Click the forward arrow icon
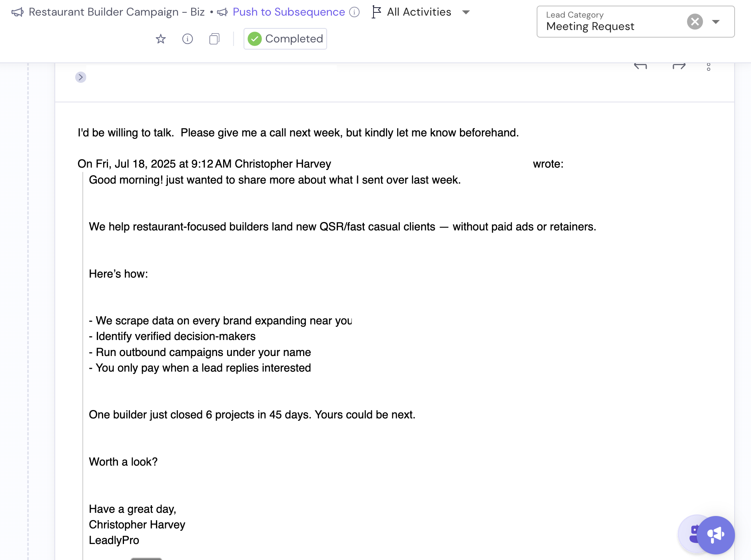The image size is (751, 560). point(679,66)
